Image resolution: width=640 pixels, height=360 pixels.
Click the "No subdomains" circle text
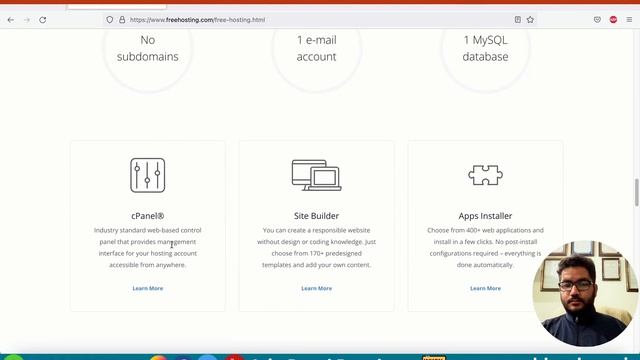click(148, 48)
